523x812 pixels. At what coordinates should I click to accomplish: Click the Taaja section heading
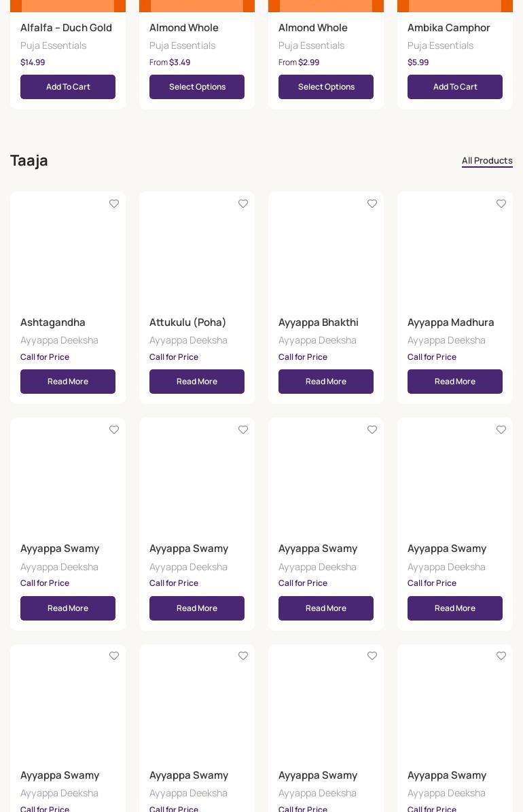tap(29, 160)
